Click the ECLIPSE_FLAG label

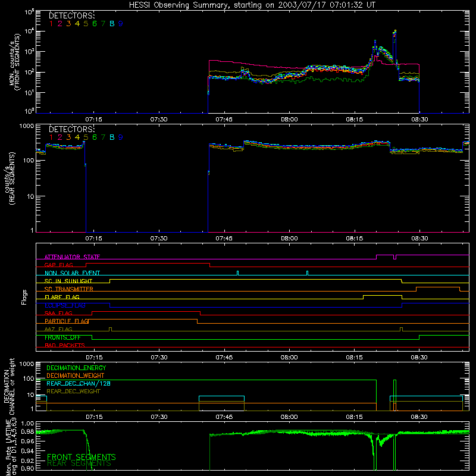[65, 305]
